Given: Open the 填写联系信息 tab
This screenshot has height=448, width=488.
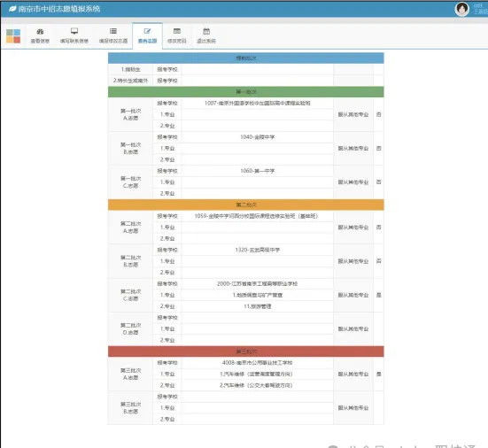Looking at the screenshot, I should point(74,36).
